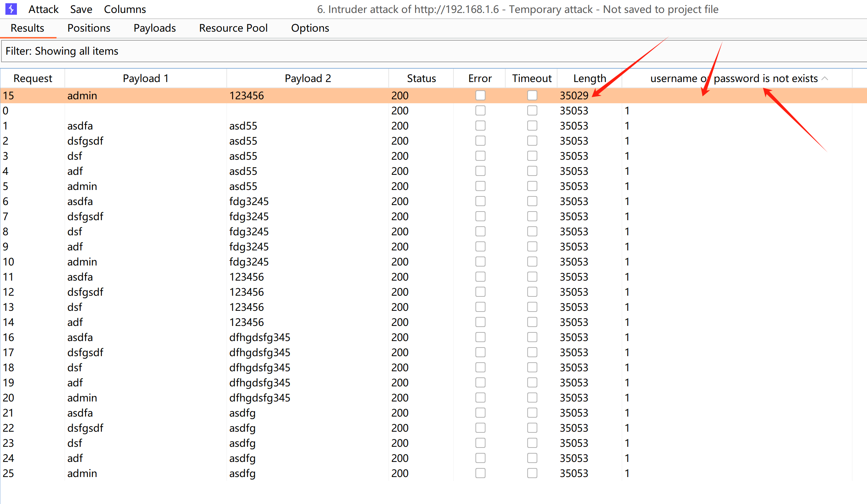Toggle Timeout checkbox for request 25
This screenshot has width=867, height=504.
(x=532, y=473)
